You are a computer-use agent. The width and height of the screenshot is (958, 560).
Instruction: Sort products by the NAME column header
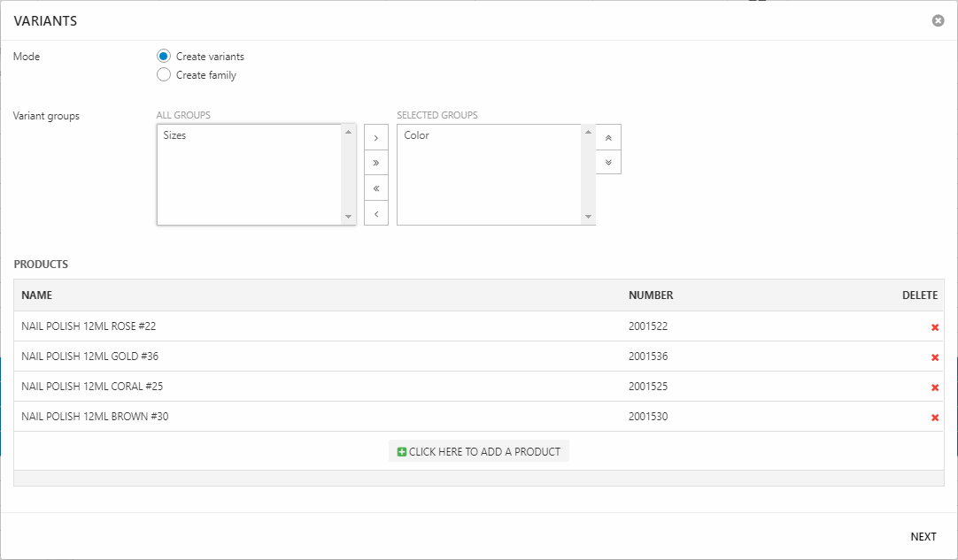[x=37, y=295]
